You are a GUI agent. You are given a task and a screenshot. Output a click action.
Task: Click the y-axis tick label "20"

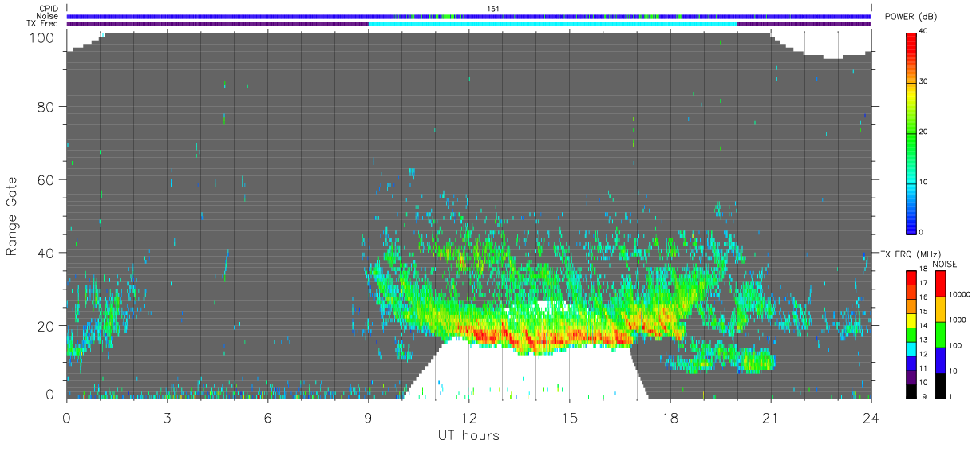point(46,326)
